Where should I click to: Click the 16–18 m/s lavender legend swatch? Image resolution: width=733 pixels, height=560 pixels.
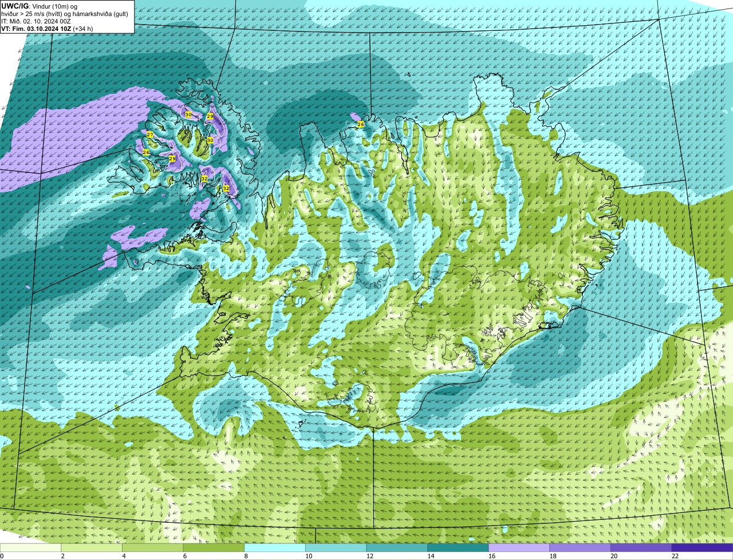pos(519,547)
